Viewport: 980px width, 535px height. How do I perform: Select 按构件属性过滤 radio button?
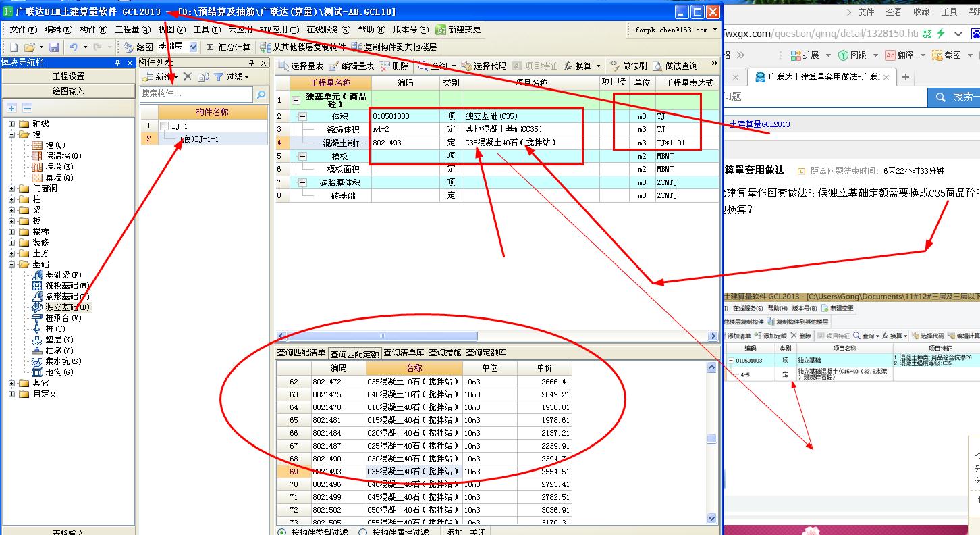(363, 532)
